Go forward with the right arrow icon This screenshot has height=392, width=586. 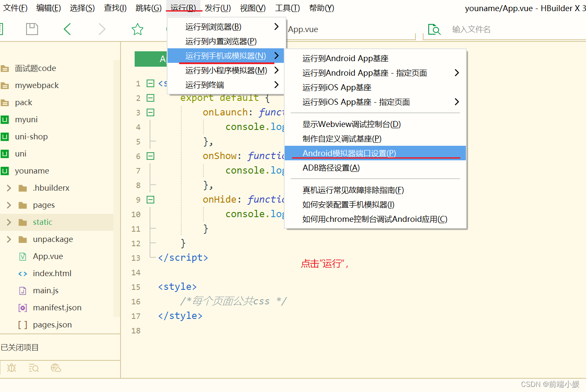click(x=102, y=29)
